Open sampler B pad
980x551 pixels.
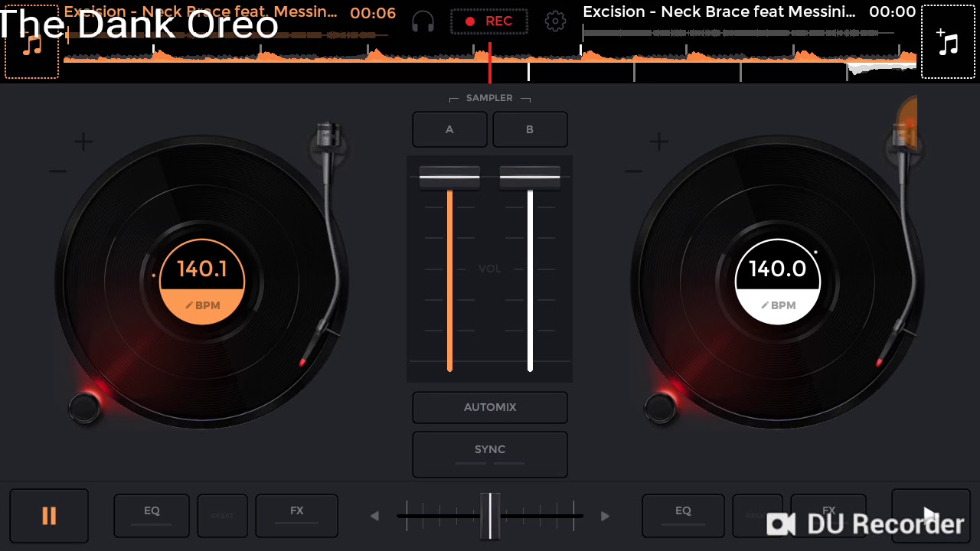(x=530, y=129)
